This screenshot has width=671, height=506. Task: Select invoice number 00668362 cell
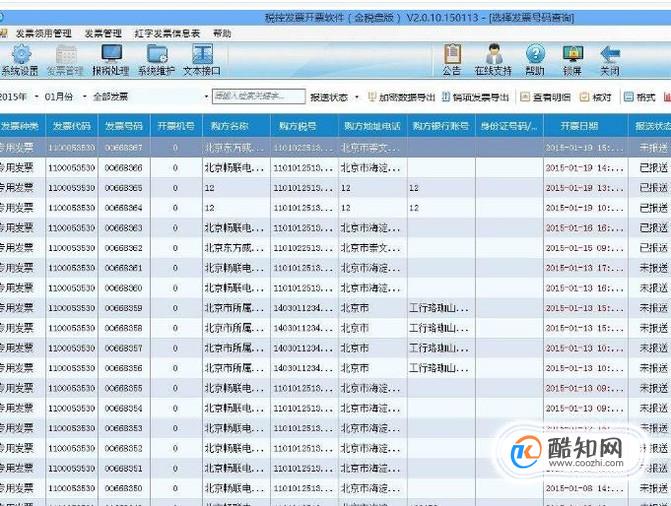point(124,248)
